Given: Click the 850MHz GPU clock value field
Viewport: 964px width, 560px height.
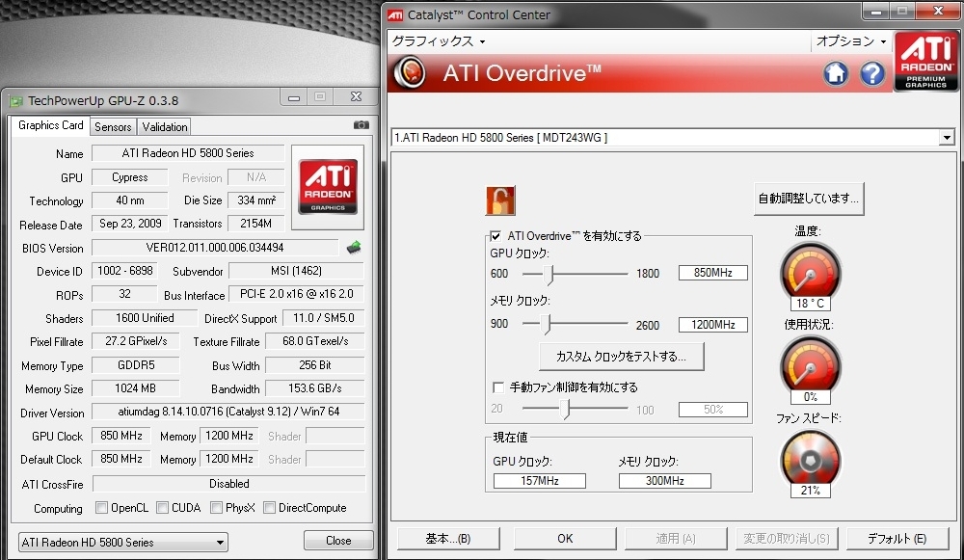Looking at the screenshot, I should 713,273.
